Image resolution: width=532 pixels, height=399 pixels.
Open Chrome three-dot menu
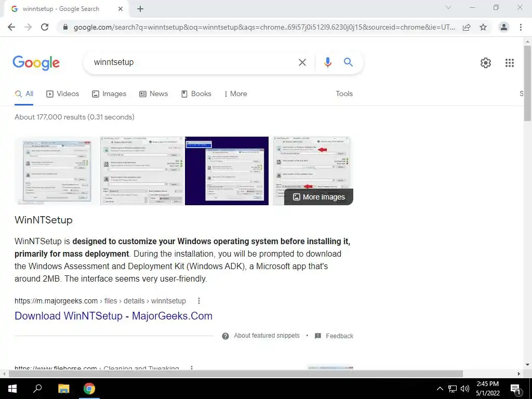click(x=521, y=27)
